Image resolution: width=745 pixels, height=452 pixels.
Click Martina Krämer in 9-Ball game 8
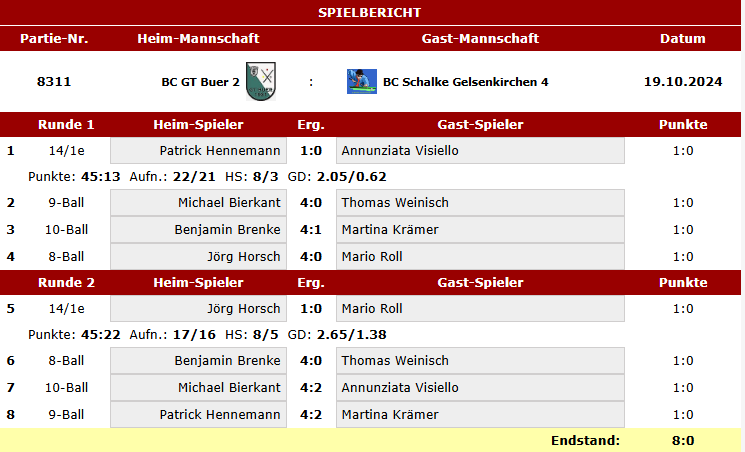[480, 414]
